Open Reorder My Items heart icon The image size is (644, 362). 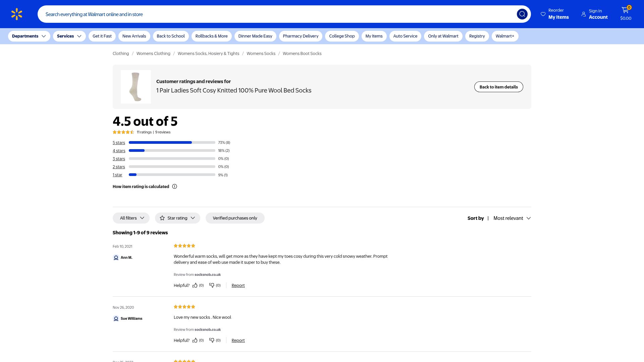coord(543,14)
